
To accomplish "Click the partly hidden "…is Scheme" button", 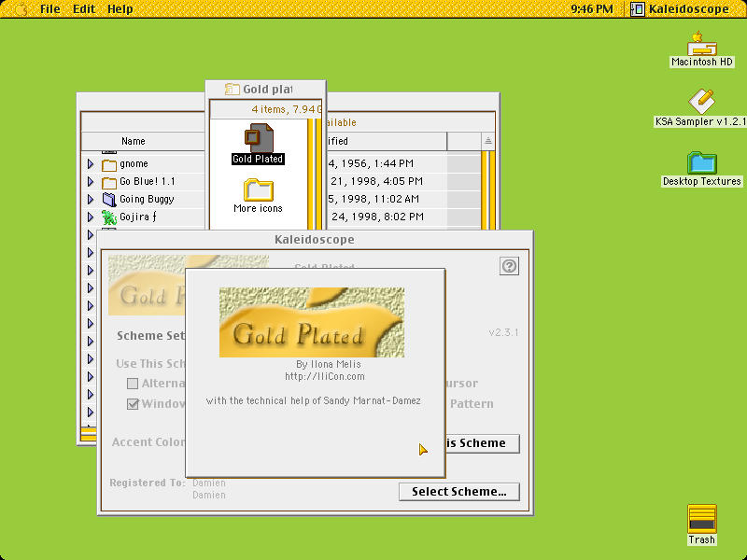I will point(483,443).
